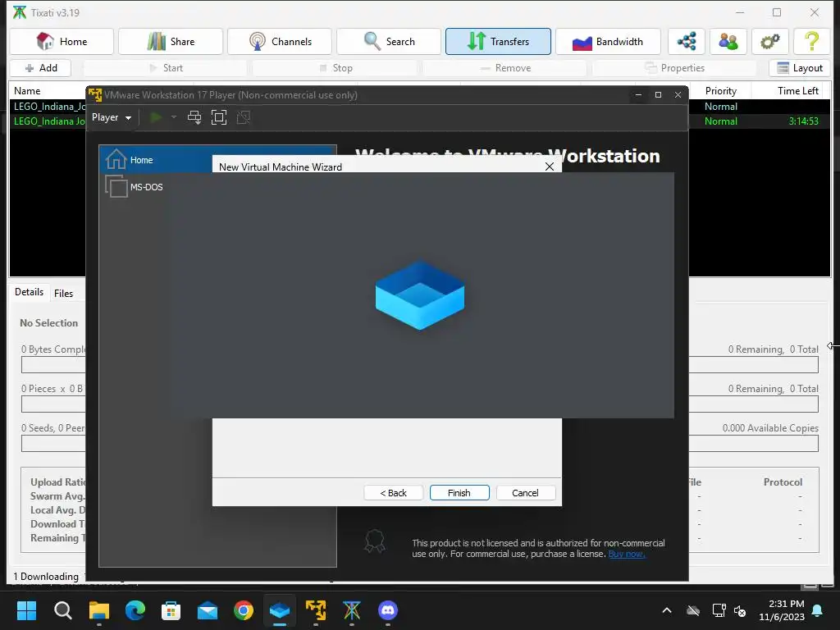Click the Back button in wizard
Image resolution: width=840 pixels, height=630 pixels.
point(393,493)
